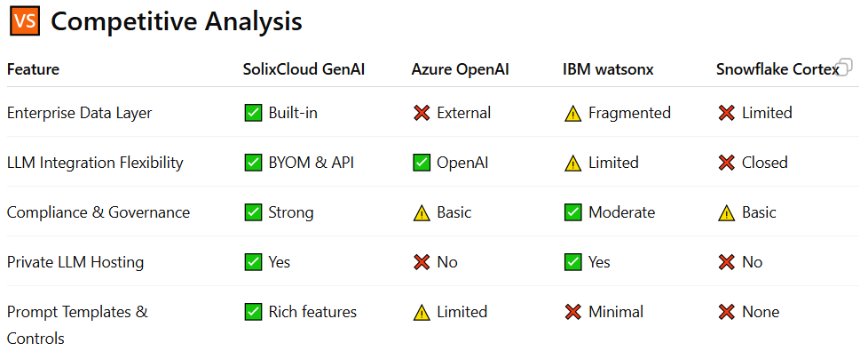Click the Private LLM Hosting row label
Viewport: 868px width, 359px height.
75,262
